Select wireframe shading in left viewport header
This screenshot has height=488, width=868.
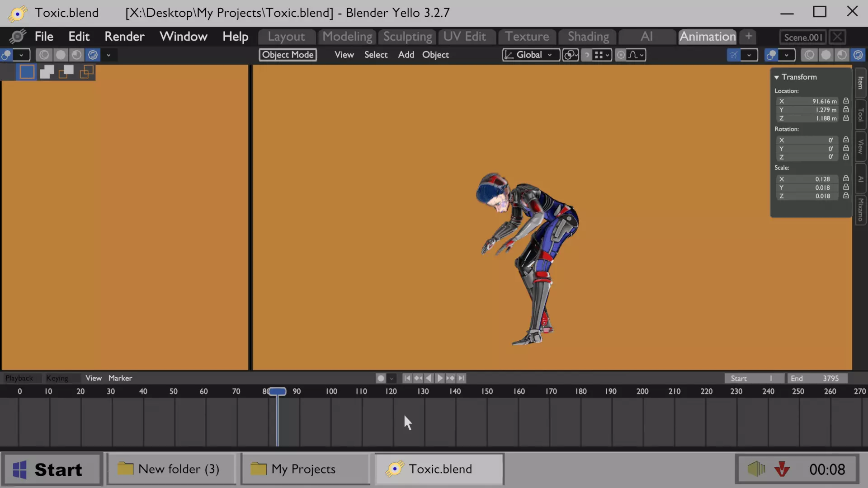[44, 55]
